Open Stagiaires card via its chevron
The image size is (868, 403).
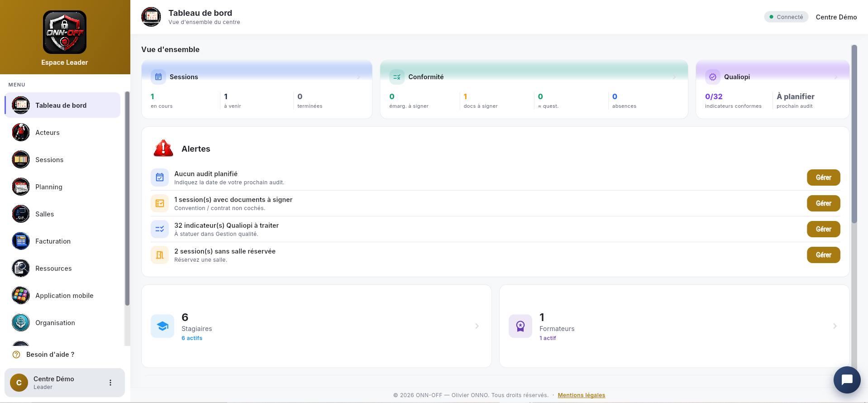coord(477,326)
